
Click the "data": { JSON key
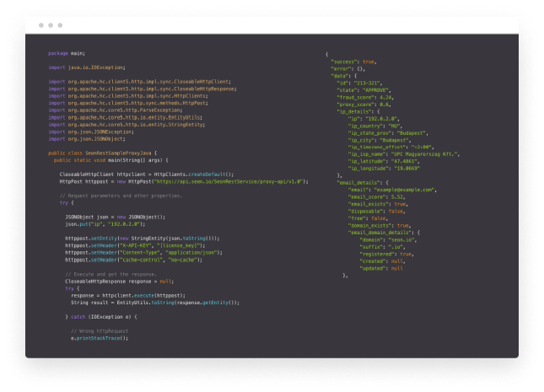coord(344,76)
